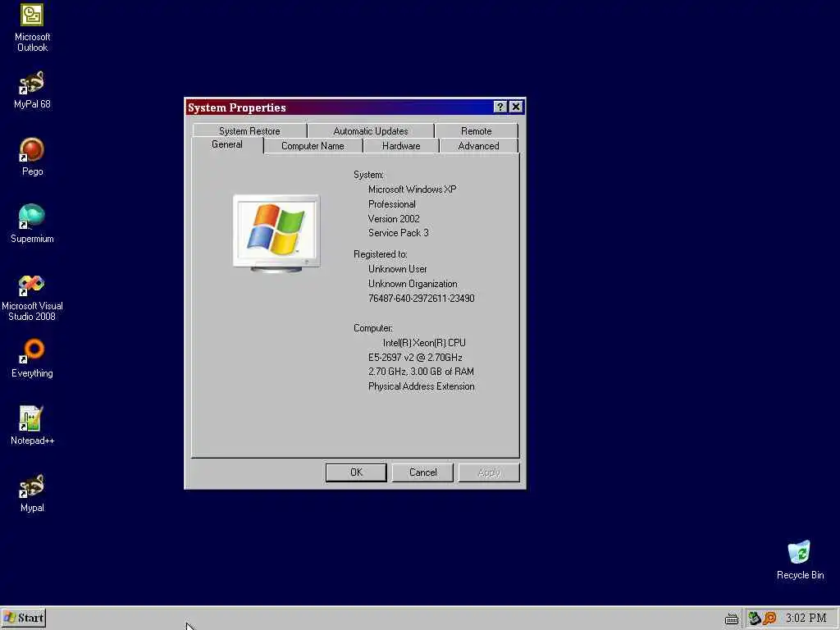Click the "System:" label
The width and height of the screenshot is (840, 630).
(x=368, y=175)
